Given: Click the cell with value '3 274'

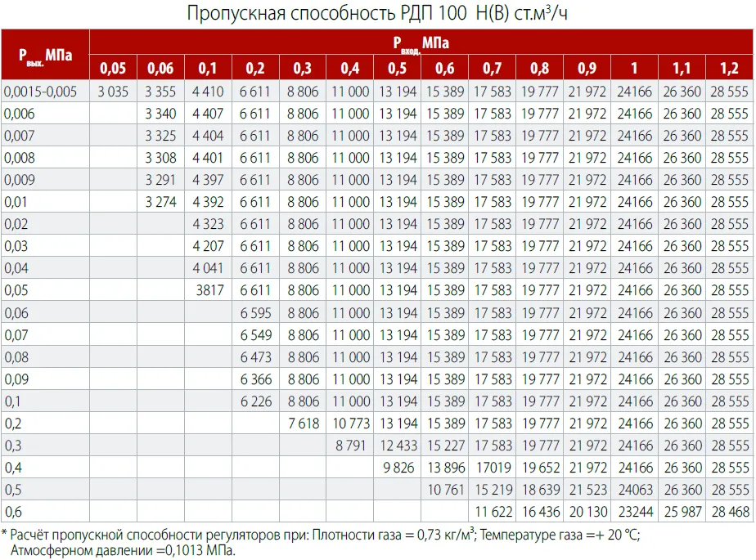Looking at the screenshot, I should click(160, 202).
